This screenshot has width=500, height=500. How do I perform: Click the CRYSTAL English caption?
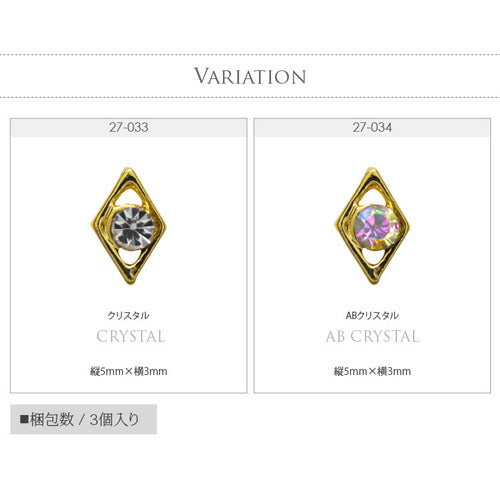(130, 336)
